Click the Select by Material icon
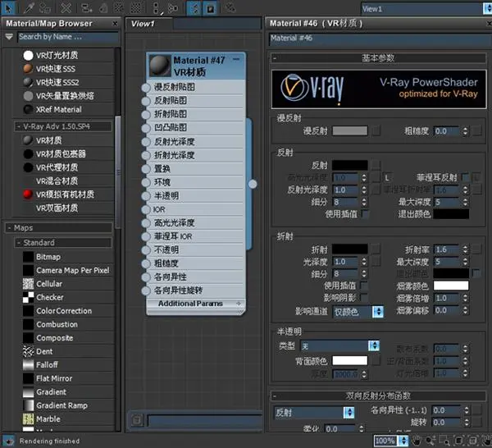The height and width of the screenshot is (448, 492). 230,8
